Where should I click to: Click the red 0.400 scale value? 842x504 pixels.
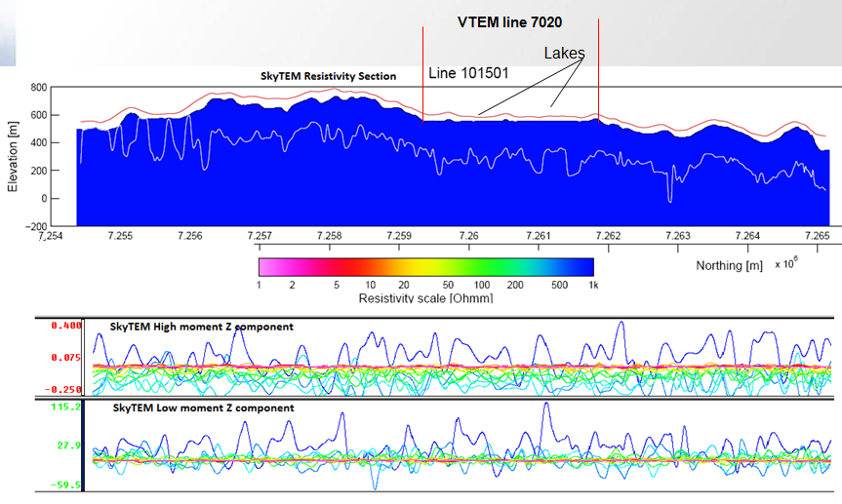tap(66, 326)
